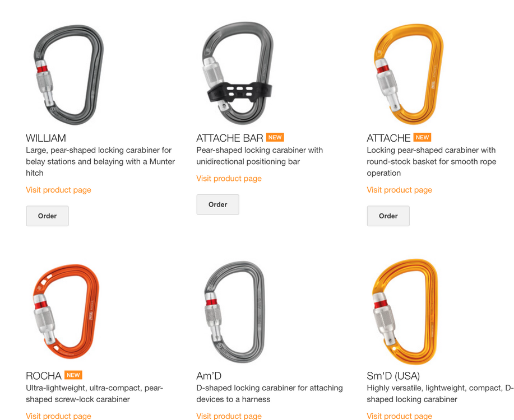Screen dimensions: 514x420
Task: Visit product page for Sm'D (USA)
Action: coord(399,416)
